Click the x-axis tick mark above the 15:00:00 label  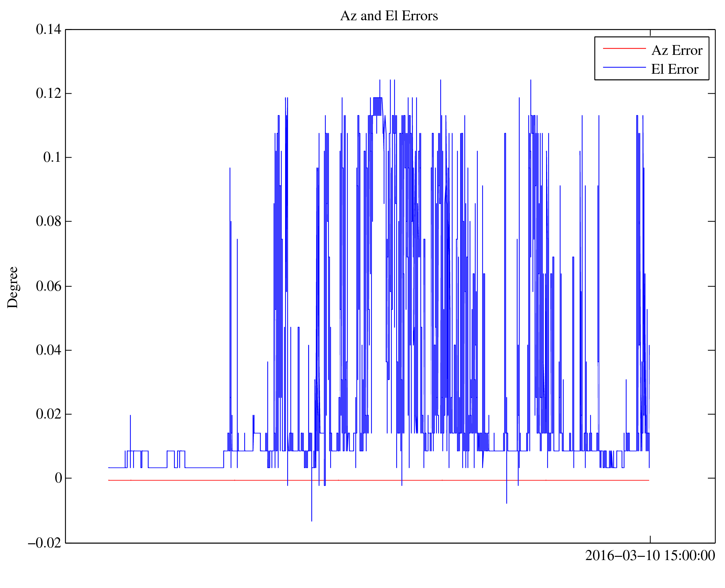tap(650, 539)
